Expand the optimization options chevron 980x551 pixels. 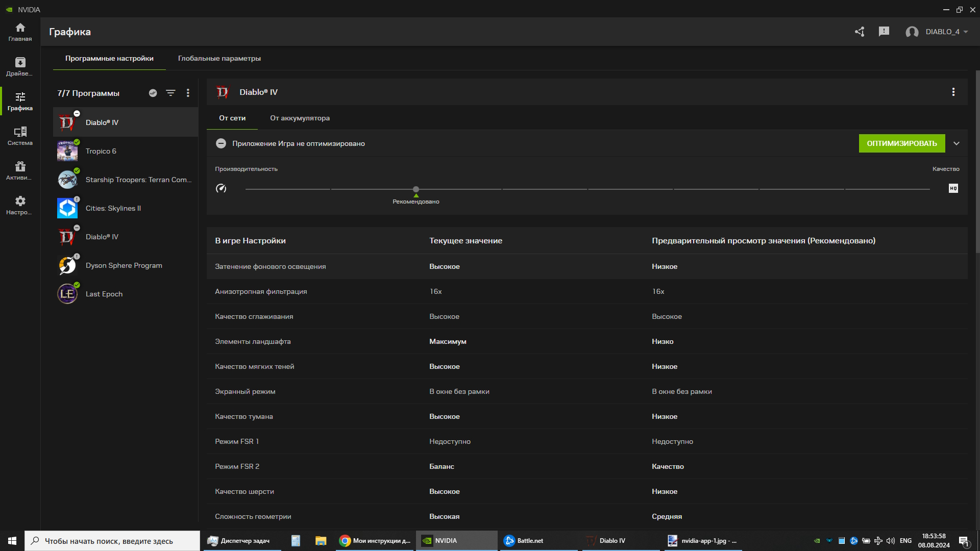click(957, 143)
